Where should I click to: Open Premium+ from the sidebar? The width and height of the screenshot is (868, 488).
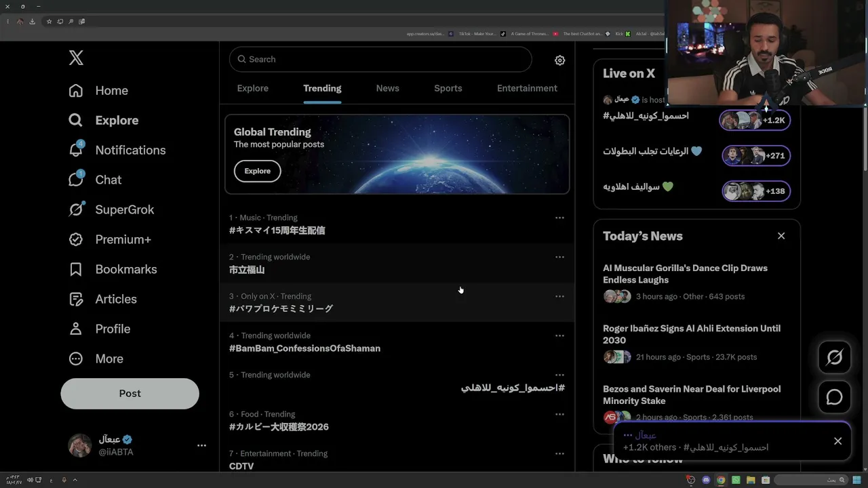[110, 239]
